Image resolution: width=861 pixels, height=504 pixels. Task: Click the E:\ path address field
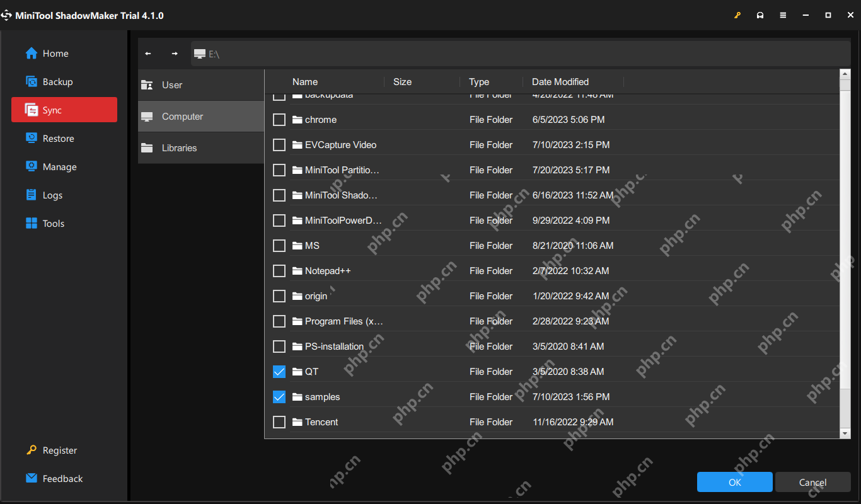pyautogui.click(x=521, y=54)
